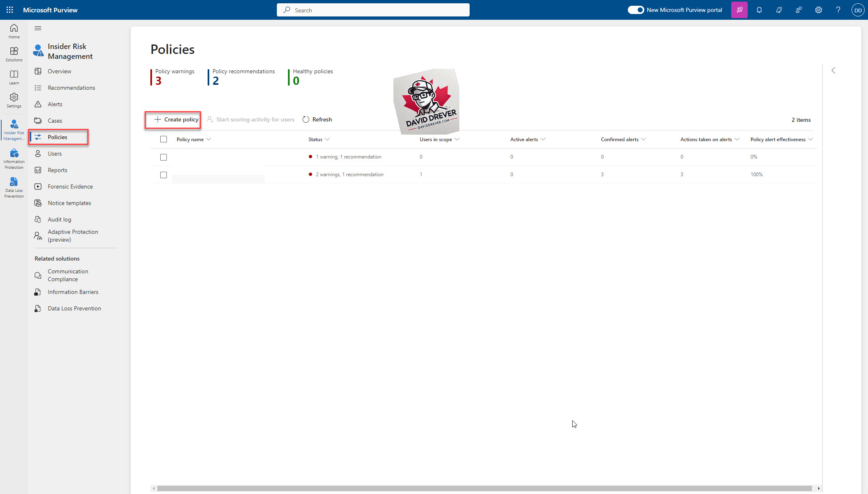Click the plus icon for Create policy
The image size is (868, 494).
157,119
